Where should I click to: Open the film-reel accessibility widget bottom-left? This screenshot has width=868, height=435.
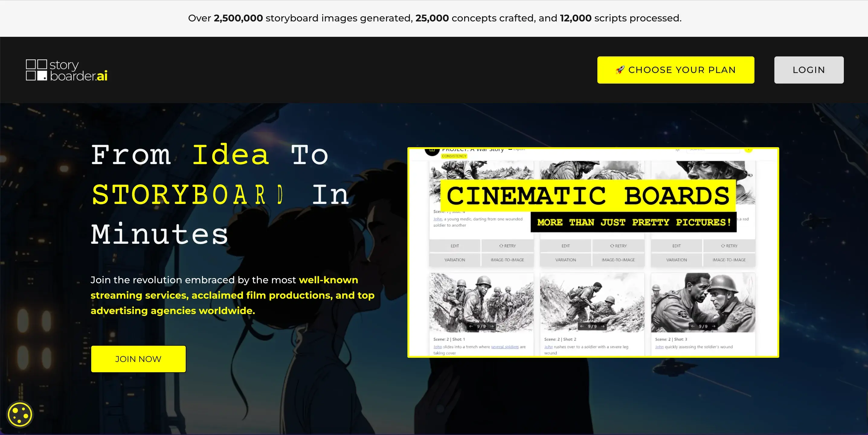19,414
